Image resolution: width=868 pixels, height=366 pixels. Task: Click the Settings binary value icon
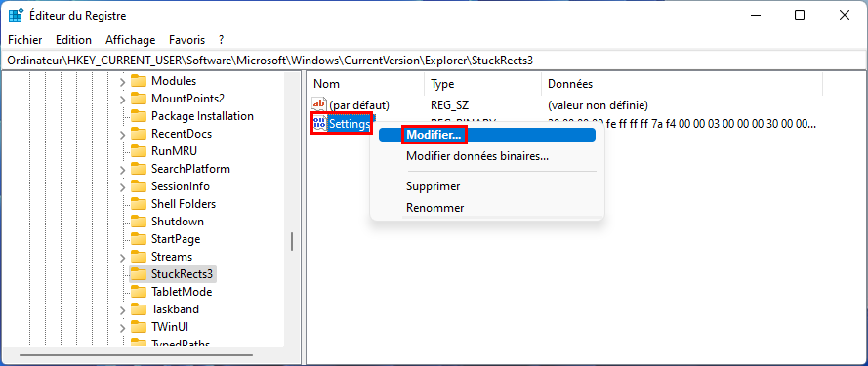tap(319, 124)
